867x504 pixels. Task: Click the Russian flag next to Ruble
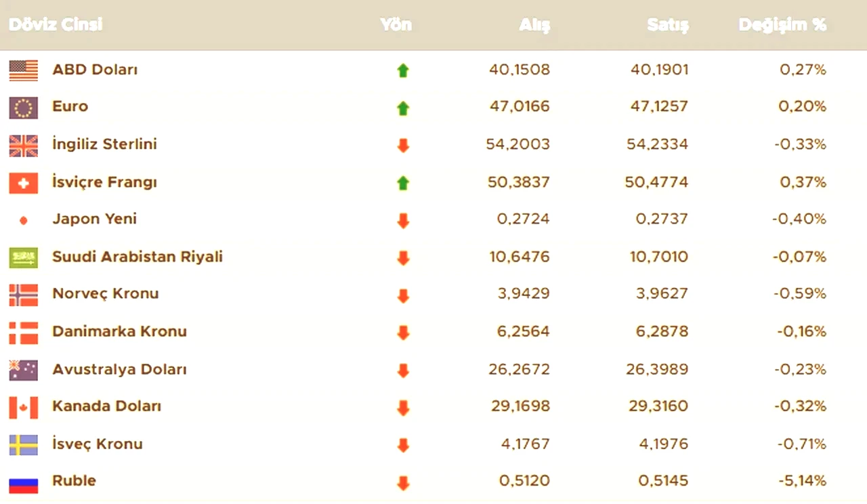coord(24,484)
